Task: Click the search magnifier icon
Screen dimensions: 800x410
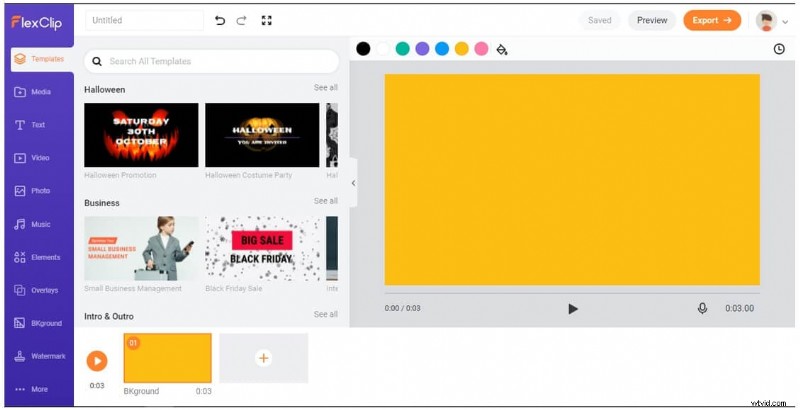Action: tap(97, 62)
